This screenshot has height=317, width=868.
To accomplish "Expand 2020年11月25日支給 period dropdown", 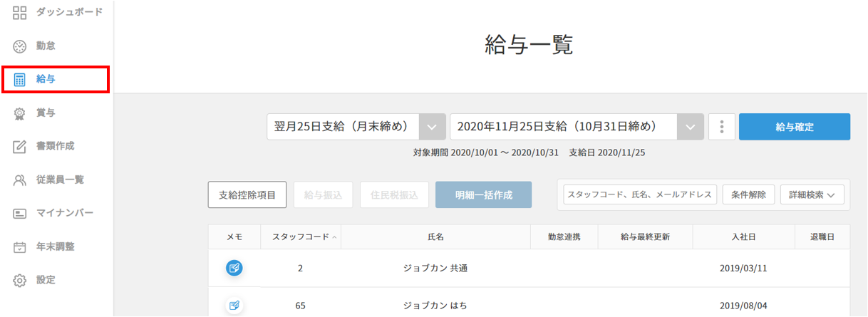I will click(x=689, y=127).
